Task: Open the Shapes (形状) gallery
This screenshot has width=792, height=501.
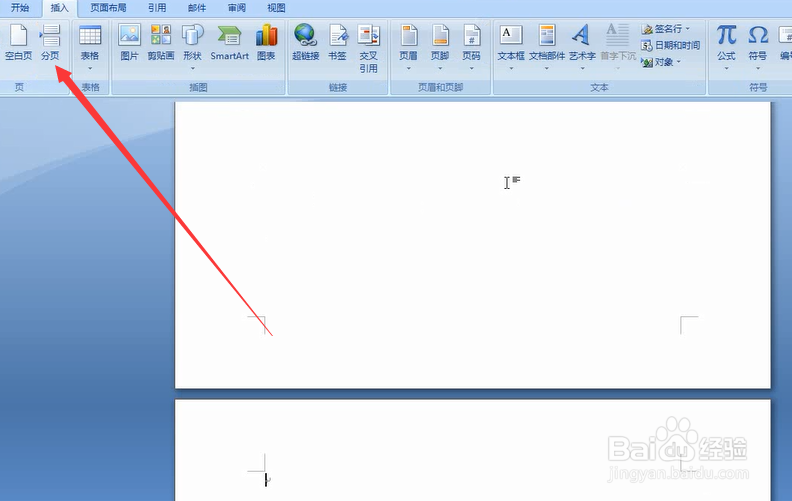Action: [192, 47]
